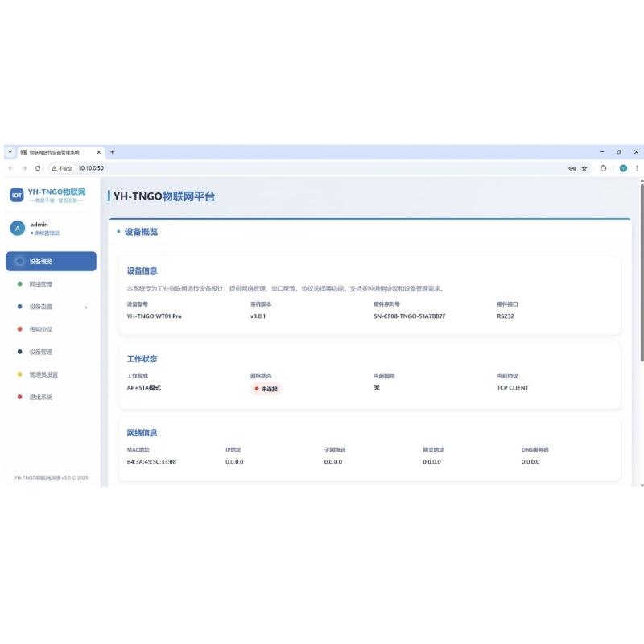644x644 pixels.
Task: Click the admin avatar circle
Action: click(17, 229)
